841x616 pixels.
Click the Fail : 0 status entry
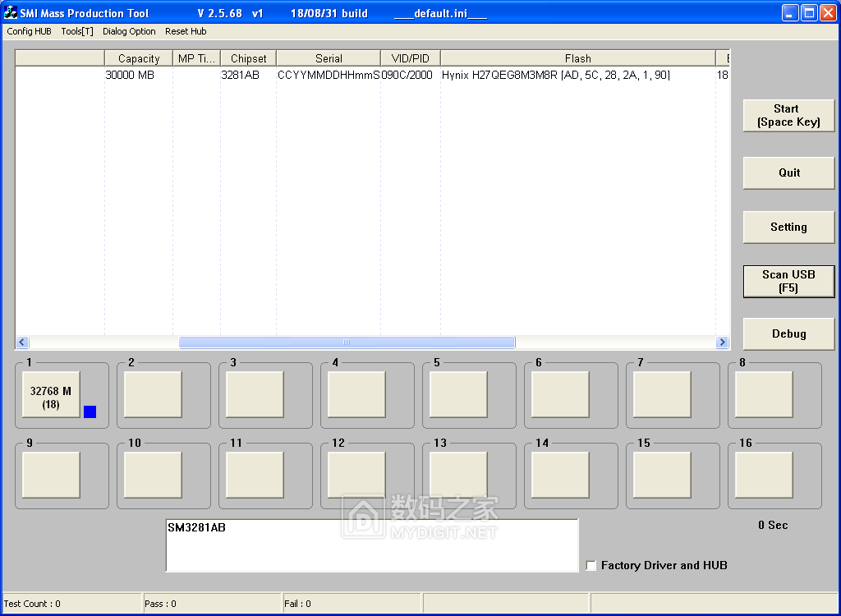(352, 604)
